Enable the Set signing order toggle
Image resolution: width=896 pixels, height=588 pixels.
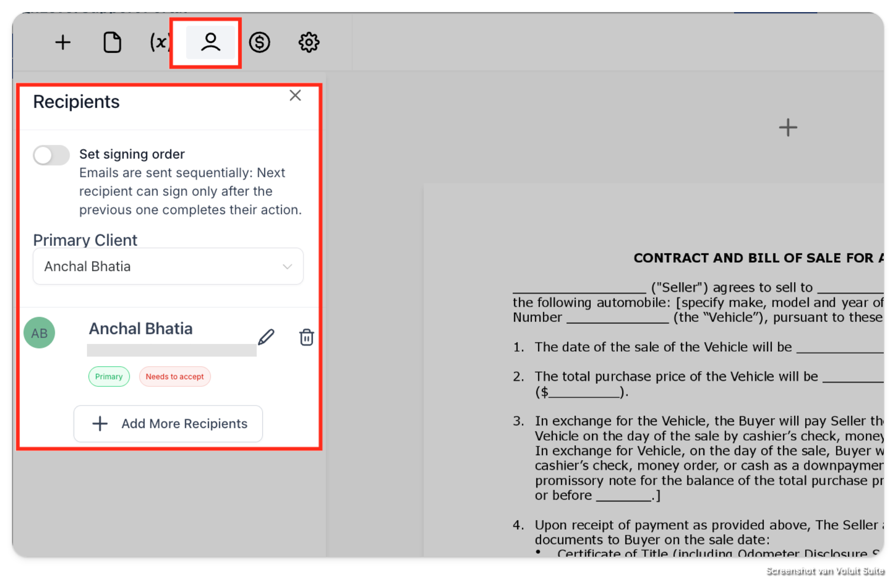[51, 155]
